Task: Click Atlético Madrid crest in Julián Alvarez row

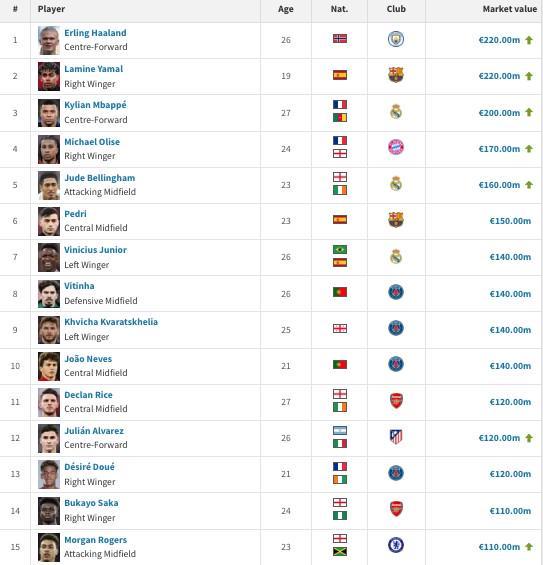Action: tap(396, 437)
